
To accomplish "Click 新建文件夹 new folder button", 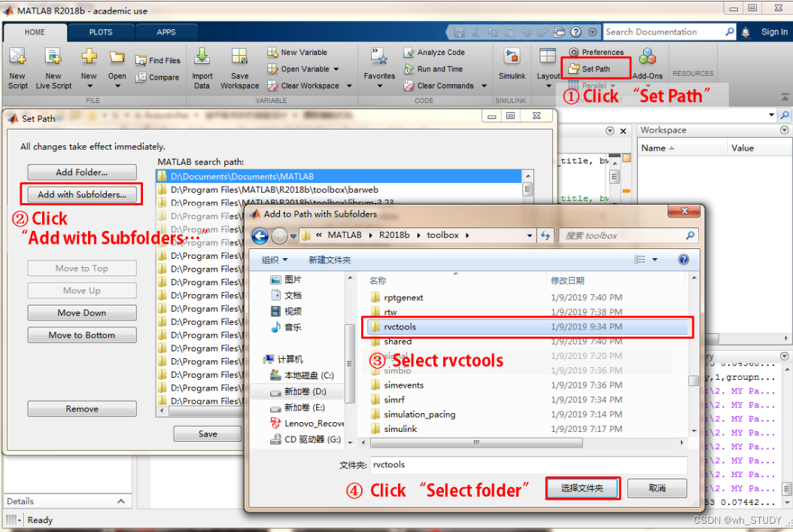I will tap(330, 260).
